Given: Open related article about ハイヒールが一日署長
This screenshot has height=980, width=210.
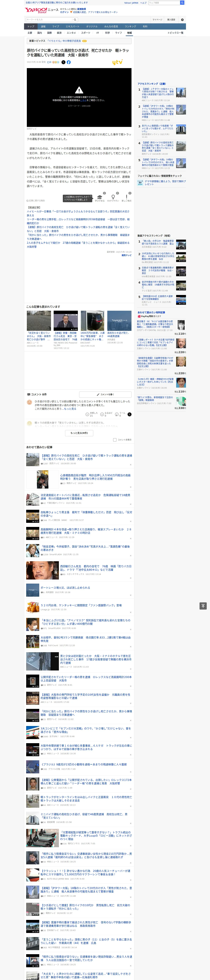Looking at the screenshot, I should tap(78, 213).
